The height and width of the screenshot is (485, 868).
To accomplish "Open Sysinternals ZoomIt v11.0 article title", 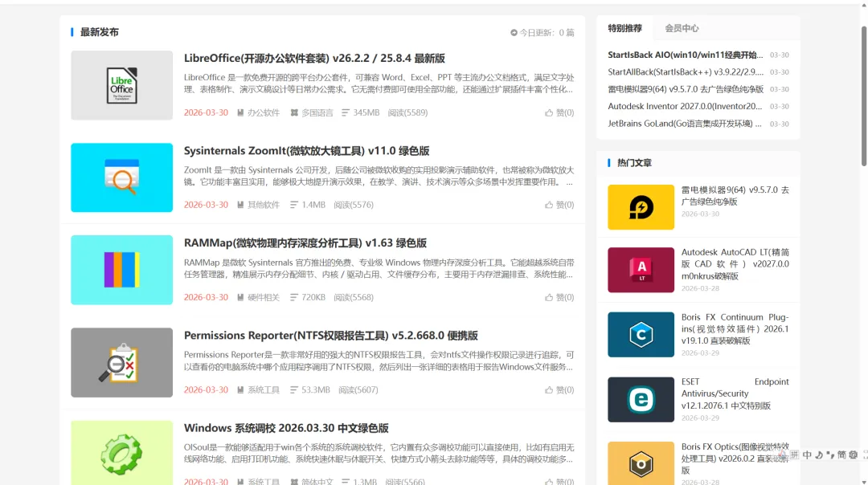I will [x=307, y=150].
